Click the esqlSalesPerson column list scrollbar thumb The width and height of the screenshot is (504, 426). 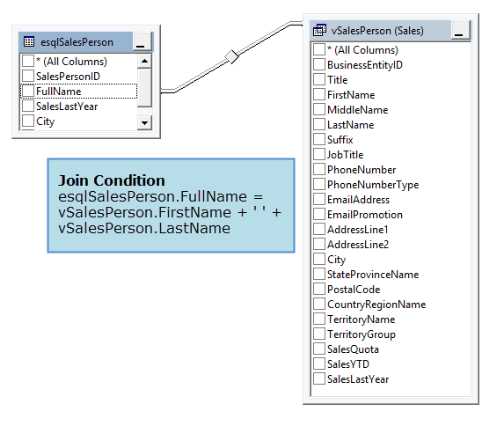click(144, 88)
